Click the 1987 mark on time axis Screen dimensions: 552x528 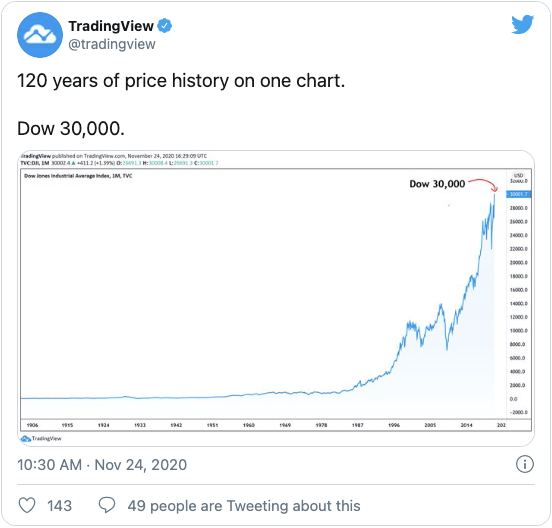358,425
